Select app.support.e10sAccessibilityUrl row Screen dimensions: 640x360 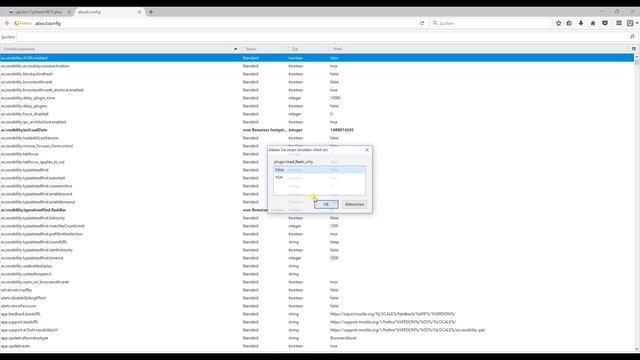point(317,330)
